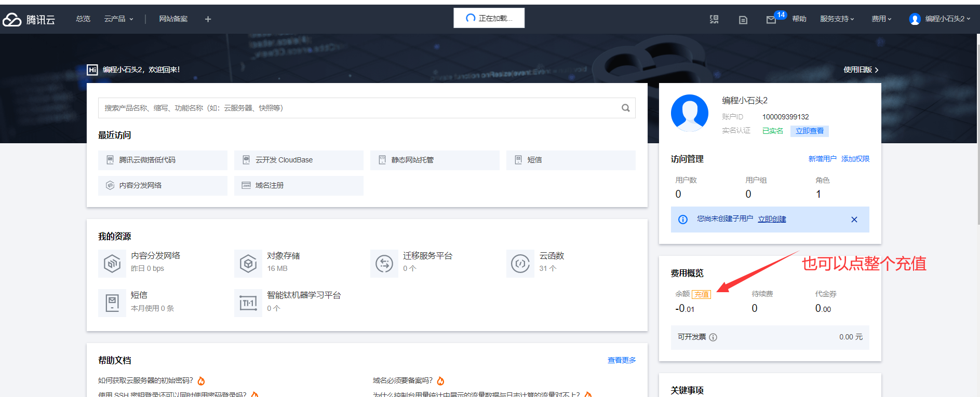Click the 充值 recharge button

pos(702,294)
